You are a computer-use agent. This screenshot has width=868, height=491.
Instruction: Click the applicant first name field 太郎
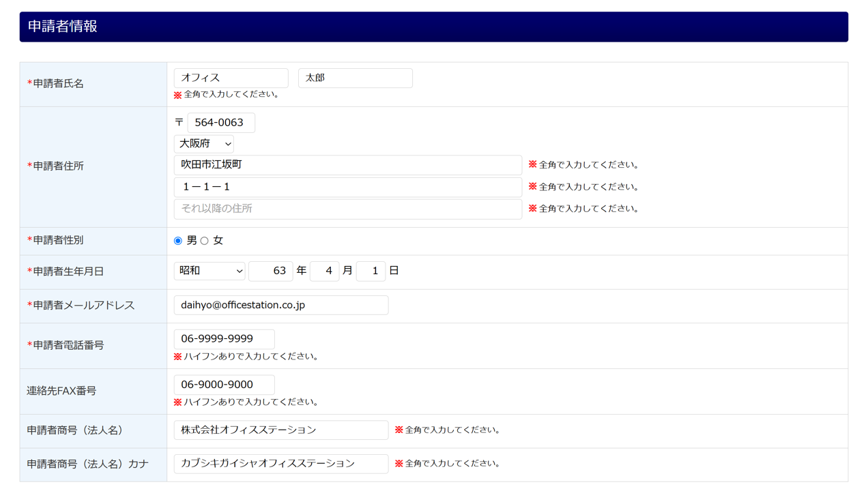coord(355,78)
